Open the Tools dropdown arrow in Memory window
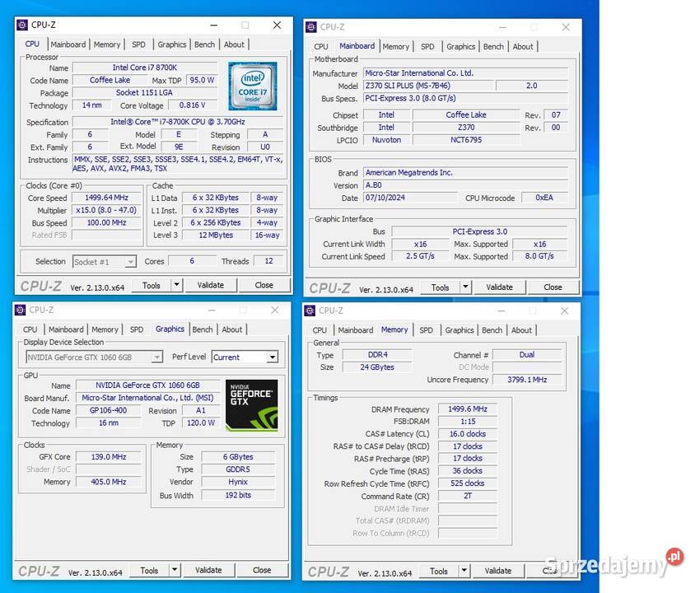700x593 pixels. pos(464,570)
